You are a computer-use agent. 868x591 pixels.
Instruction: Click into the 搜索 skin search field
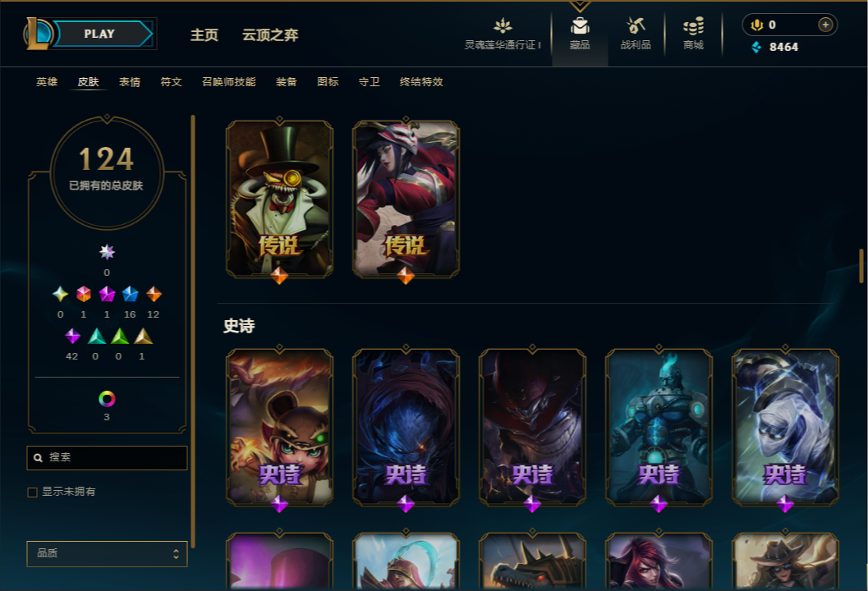pyautogui.click(x=107, y=458)
